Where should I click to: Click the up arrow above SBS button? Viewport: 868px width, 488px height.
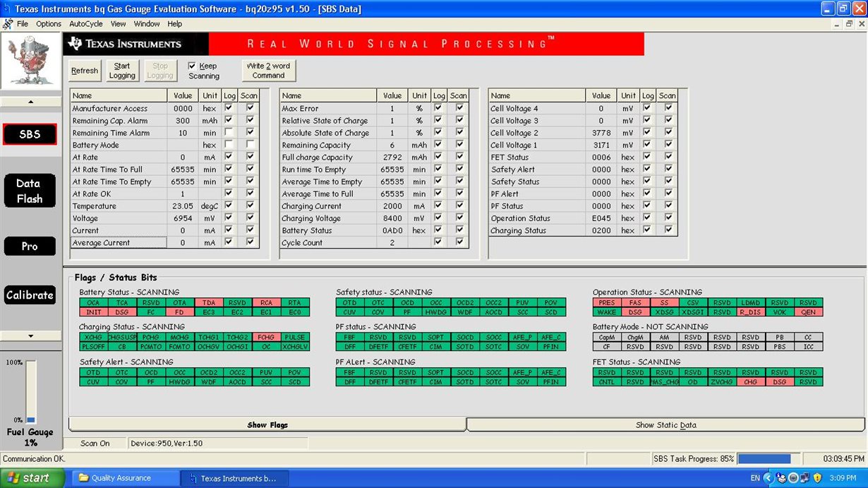(30, 102)
